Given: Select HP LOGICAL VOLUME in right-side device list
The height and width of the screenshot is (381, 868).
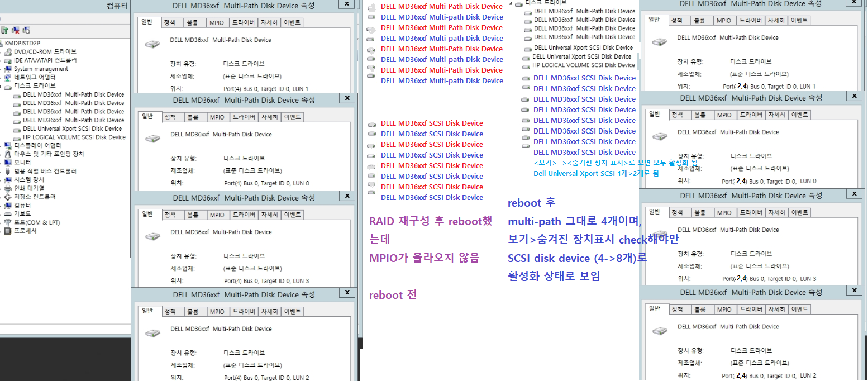Looking at the screenshot, I should [584, 65].
